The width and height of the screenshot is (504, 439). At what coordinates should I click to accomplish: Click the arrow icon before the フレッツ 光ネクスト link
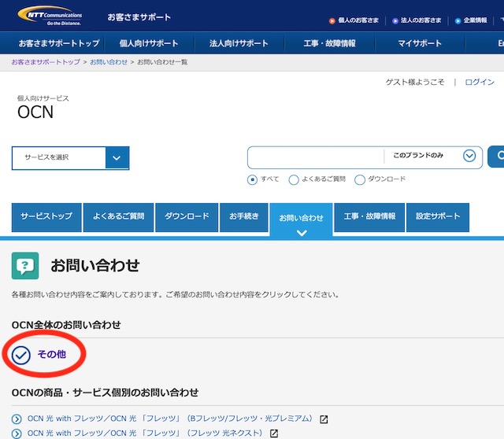[17, 433]
